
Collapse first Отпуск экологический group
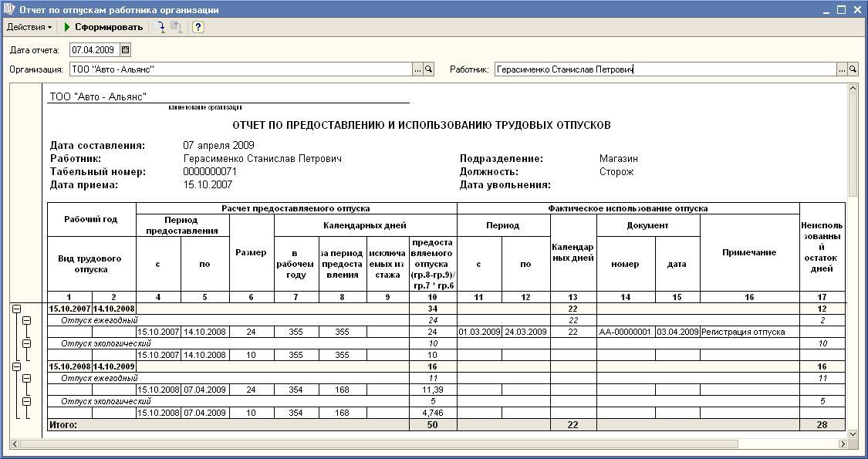26,343
